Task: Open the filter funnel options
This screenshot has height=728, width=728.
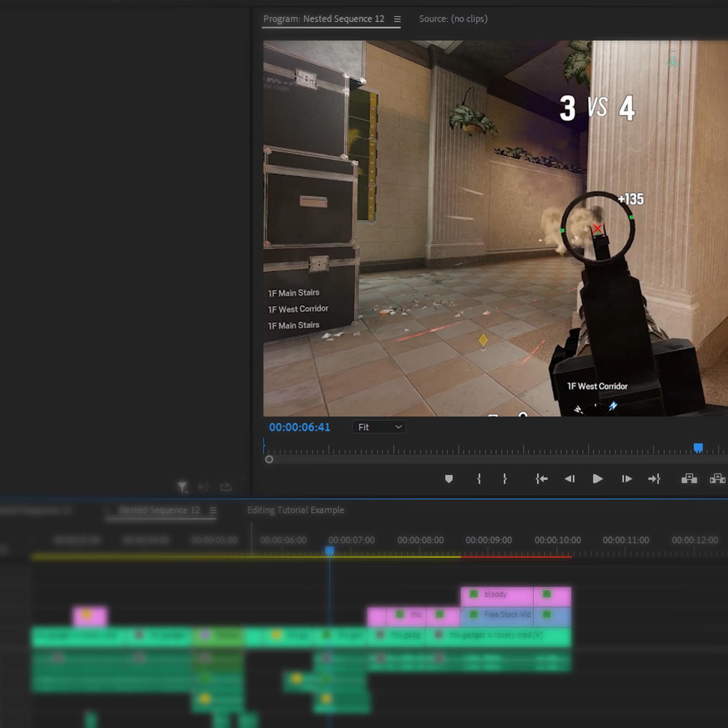Action: pos(182,487)
